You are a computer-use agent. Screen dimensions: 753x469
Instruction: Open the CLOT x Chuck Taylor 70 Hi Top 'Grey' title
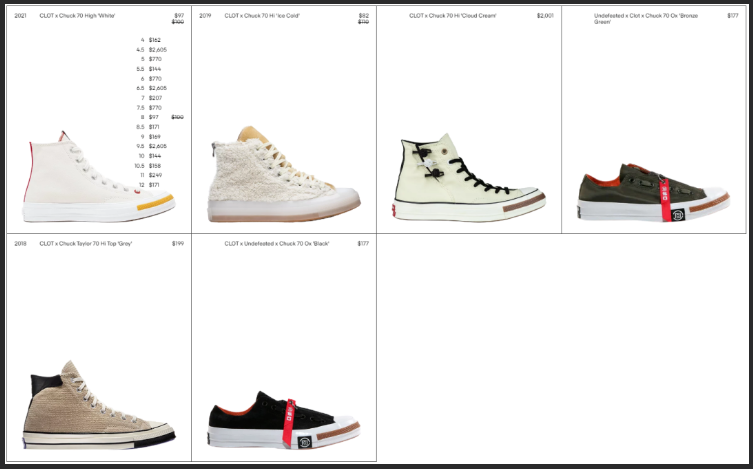pyautogui.click(x=86, y=244)
